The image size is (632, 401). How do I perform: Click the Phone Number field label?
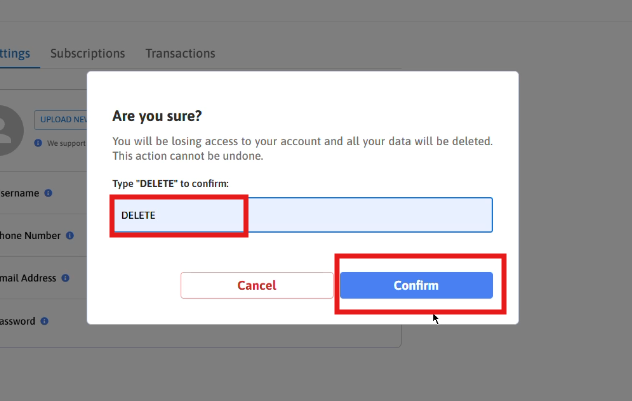point(30,236)
